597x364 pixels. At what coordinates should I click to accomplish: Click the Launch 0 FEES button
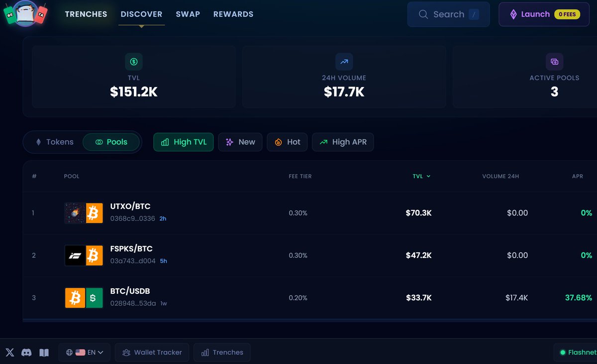(544, 14)
